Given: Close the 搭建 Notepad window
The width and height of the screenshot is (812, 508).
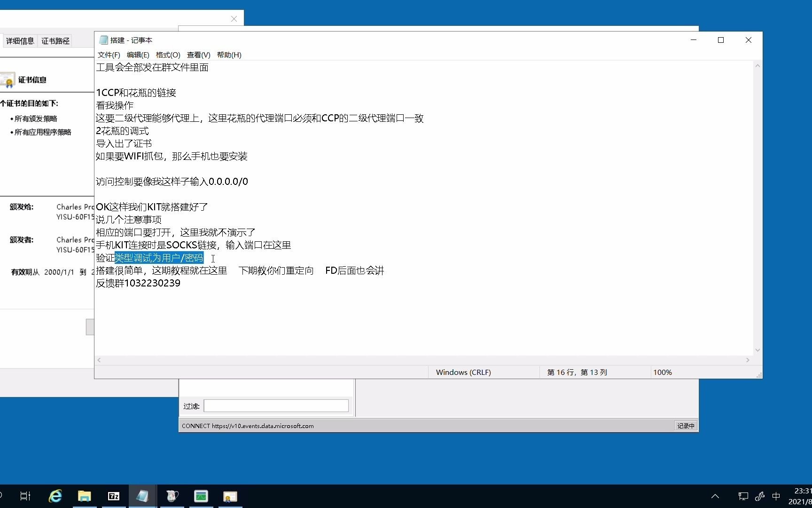Looking at the screenshot, I should pyautogui.click(x=749, y=40).
